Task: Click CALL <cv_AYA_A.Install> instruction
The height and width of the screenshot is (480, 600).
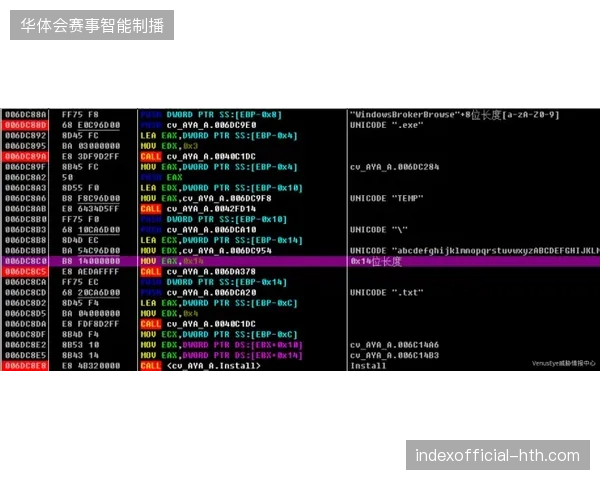Action: pos(201,366)
